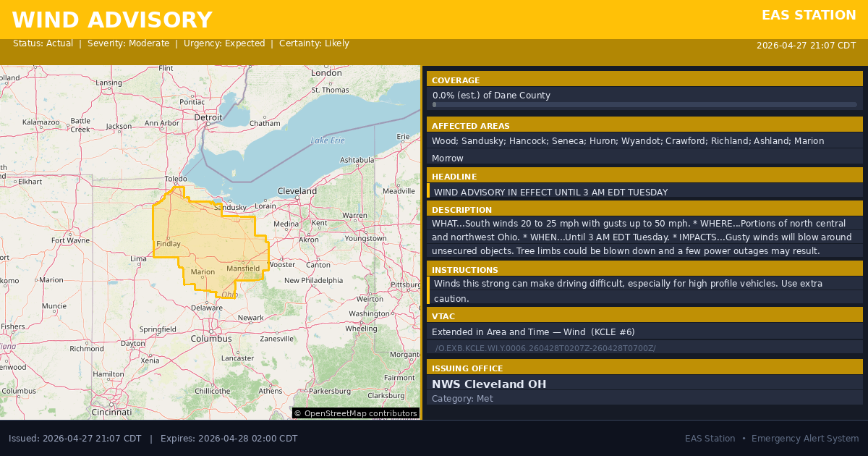Click the Expires timestamp in footer
The image size is (868, 456).
[x=229, y=439]
